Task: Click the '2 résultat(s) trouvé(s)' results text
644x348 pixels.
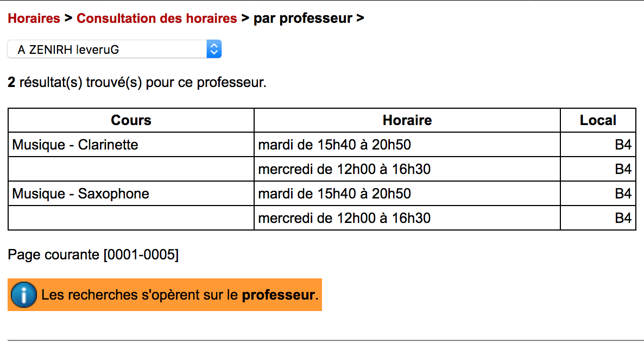Action: tap(137, 83)
